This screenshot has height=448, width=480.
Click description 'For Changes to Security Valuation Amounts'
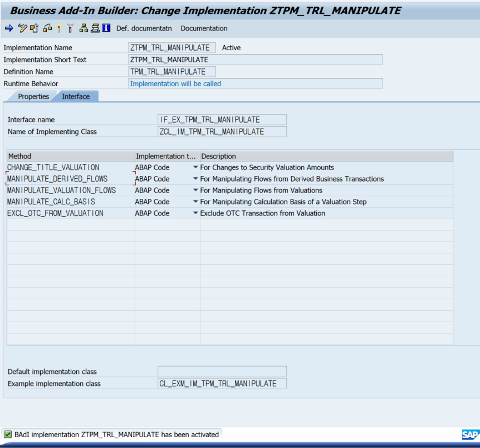click(267, 167)
